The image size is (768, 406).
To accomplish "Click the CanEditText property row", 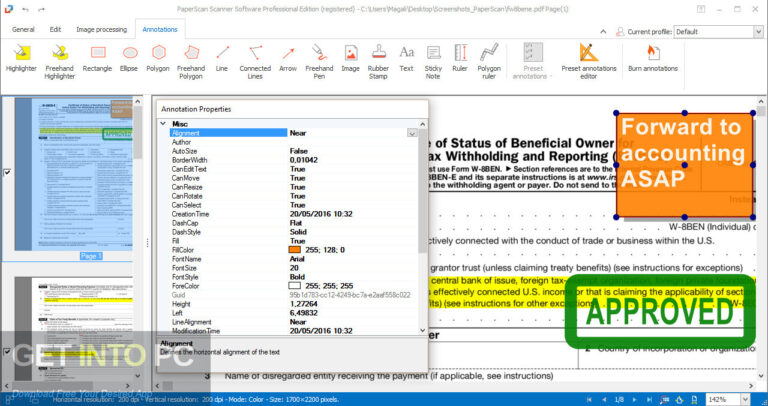I will point(293,169).
